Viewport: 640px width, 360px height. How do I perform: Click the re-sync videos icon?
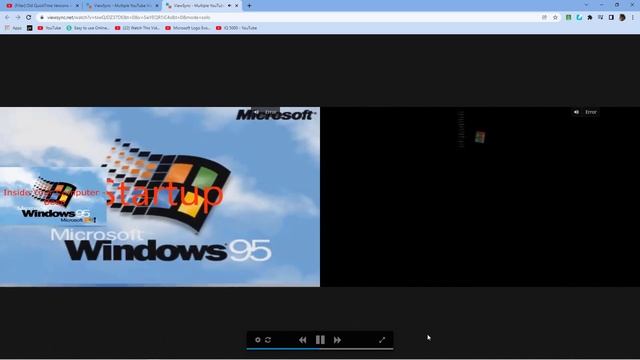pos(268,340)
